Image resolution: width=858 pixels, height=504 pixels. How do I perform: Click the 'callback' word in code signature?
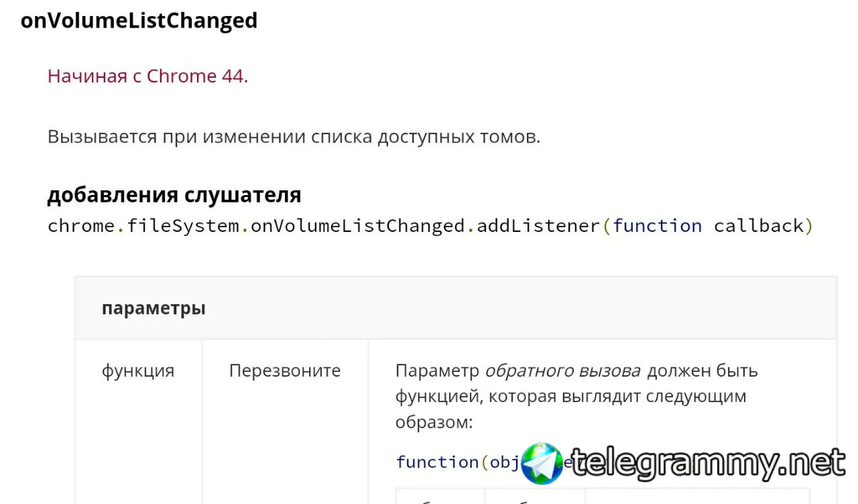click(x=759, y=226)
